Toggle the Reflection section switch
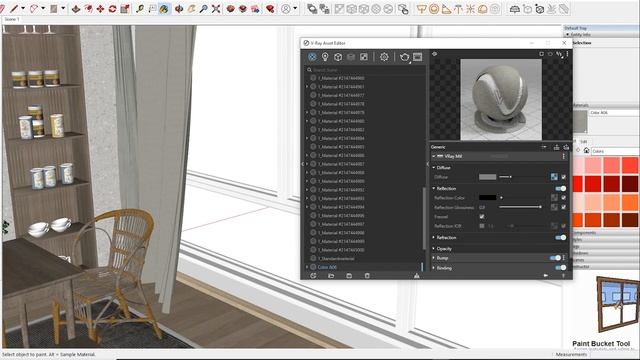This screenshot has width=640, height=360. click(x=560, y=189)
